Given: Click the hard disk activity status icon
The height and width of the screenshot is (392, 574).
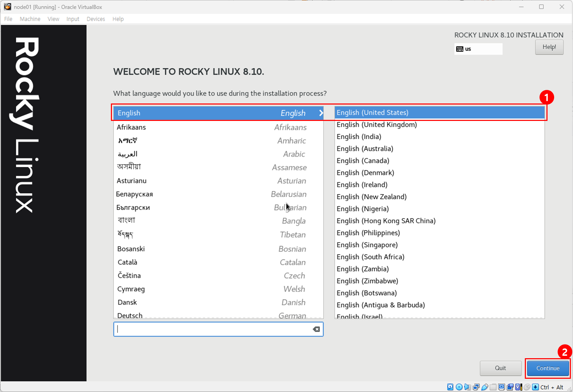Looking at the screenshot, I should pyautogui.click(x=450, y=387).
